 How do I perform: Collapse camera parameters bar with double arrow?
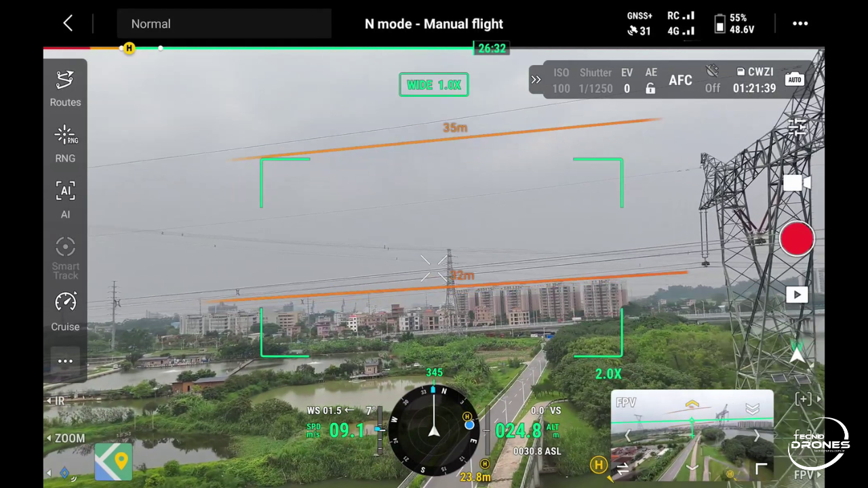tap(536, 80)
